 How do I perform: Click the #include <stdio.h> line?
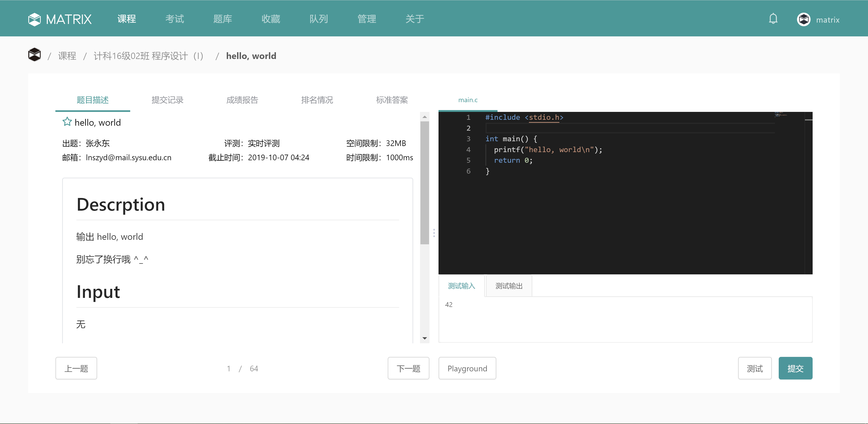click(x=524, y=117)
